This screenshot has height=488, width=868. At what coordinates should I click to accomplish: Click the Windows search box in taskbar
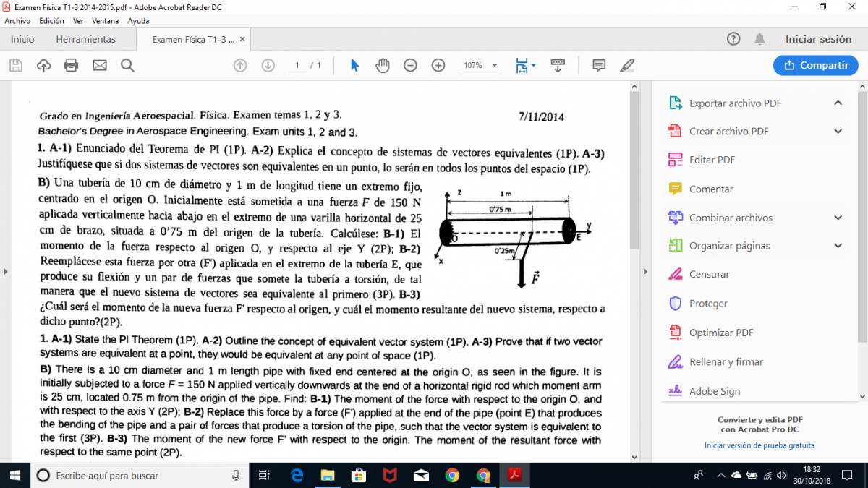pyautogui.click(x=137, y=476)
